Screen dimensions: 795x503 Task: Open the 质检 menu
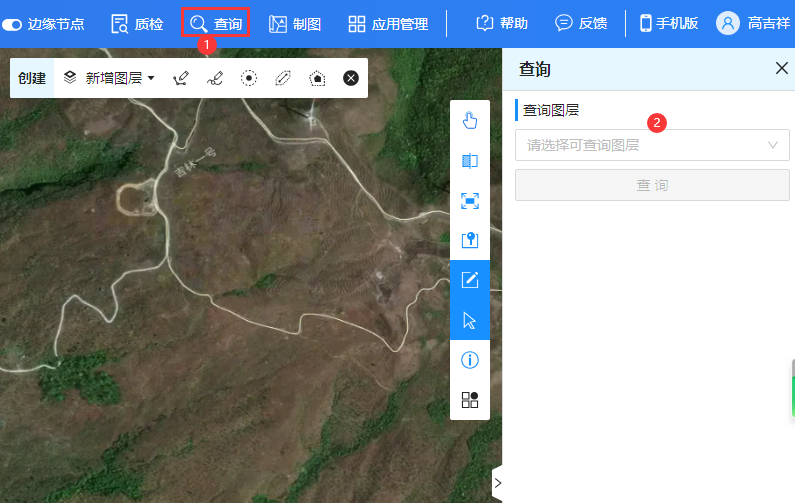click(x=137, y=24)
